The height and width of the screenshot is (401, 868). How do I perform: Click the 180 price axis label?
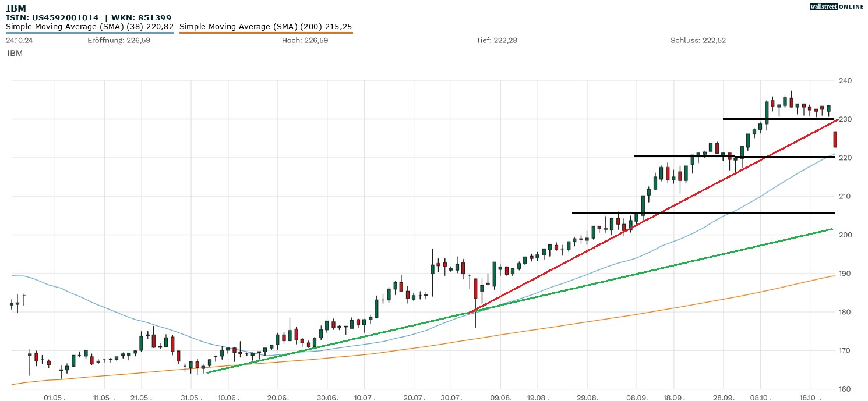pyautogui.click(x=845, y=312)
